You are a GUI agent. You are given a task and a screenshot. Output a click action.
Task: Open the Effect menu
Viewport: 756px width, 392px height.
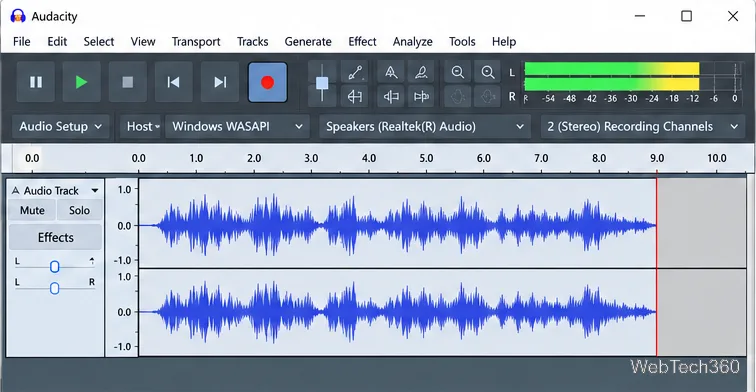click(362, 42)
